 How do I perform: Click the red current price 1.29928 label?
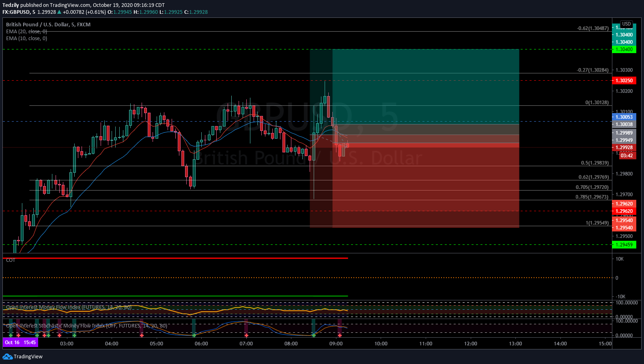(x=624, y=148)
